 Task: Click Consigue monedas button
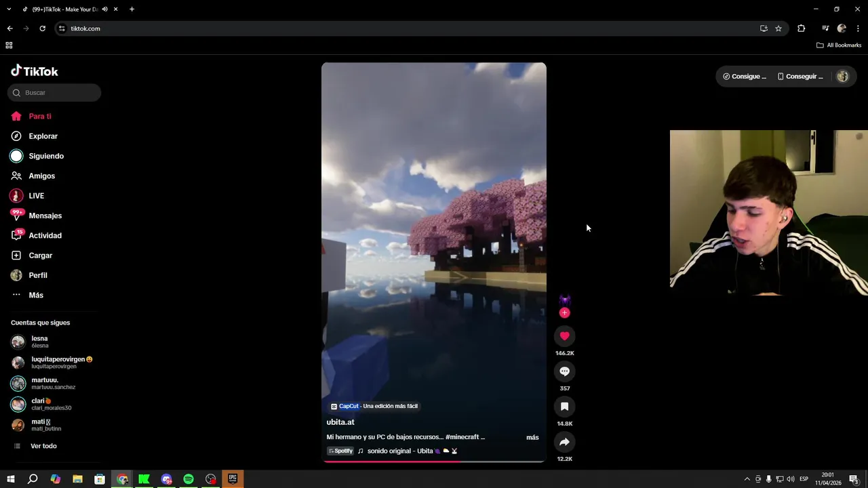pyautogui.click(x=745, y=77)
